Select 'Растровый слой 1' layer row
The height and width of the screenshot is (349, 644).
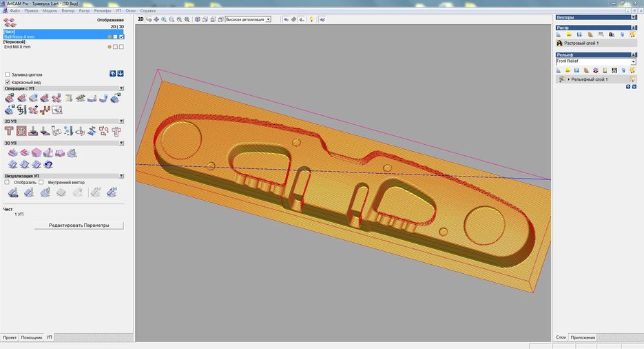click(x=596, y=43)
